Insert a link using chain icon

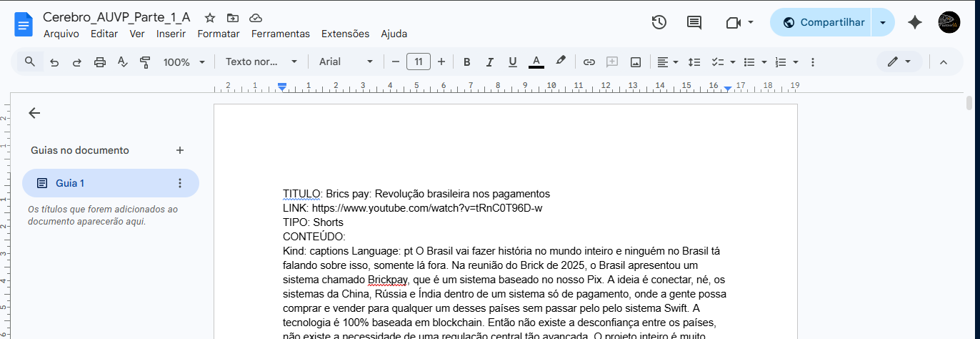pos(589,62)
